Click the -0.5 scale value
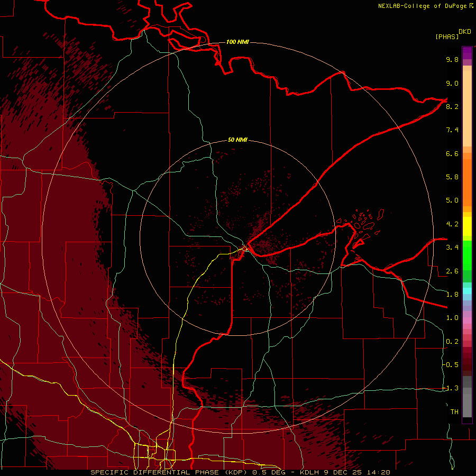Image resolution: width=476 pixels, height=476 pixels. (x=451, y=365)
